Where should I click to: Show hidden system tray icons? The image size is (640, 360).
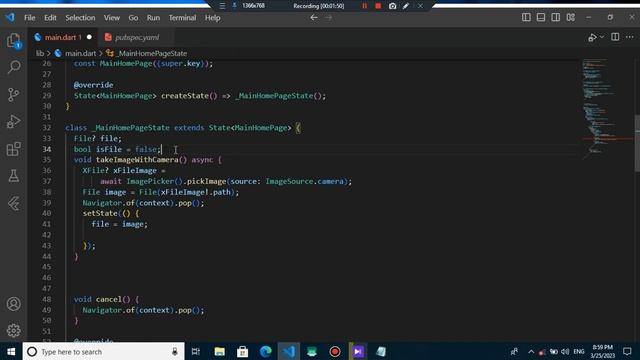[531, 351]
